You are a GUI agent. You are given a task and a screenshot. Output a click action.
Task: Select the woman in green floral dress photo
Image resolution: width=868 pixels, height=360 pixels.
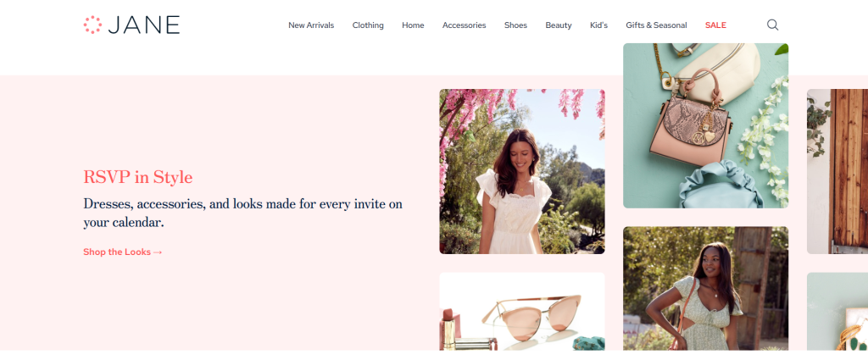705,288
